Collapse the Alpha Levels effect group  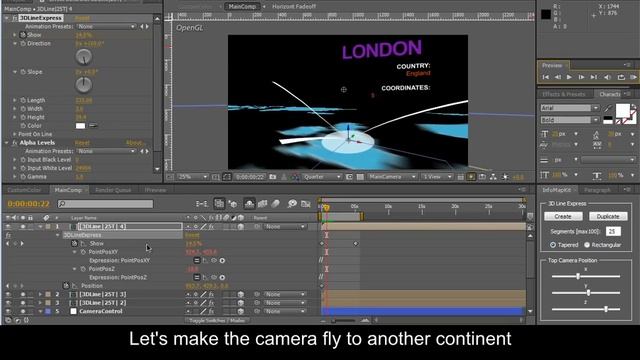(7, 142)
